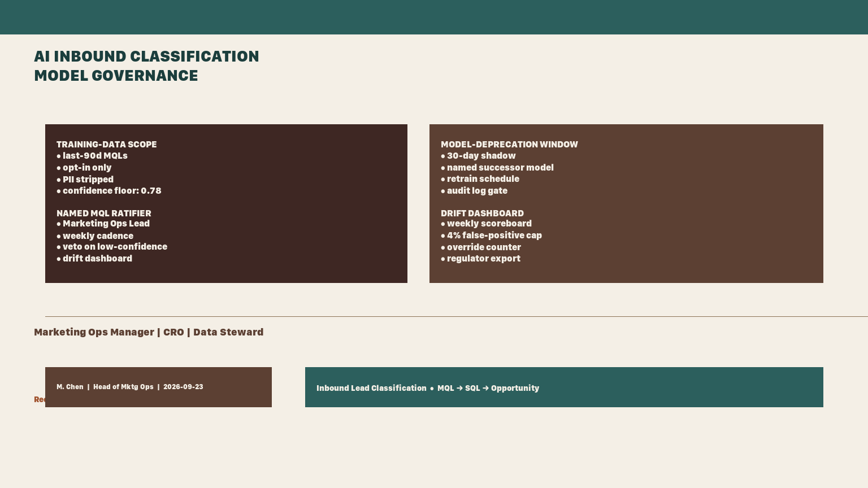Click the 'PII stripped' bullet
This screenshot has height=488, width=868.
[85, 180]
